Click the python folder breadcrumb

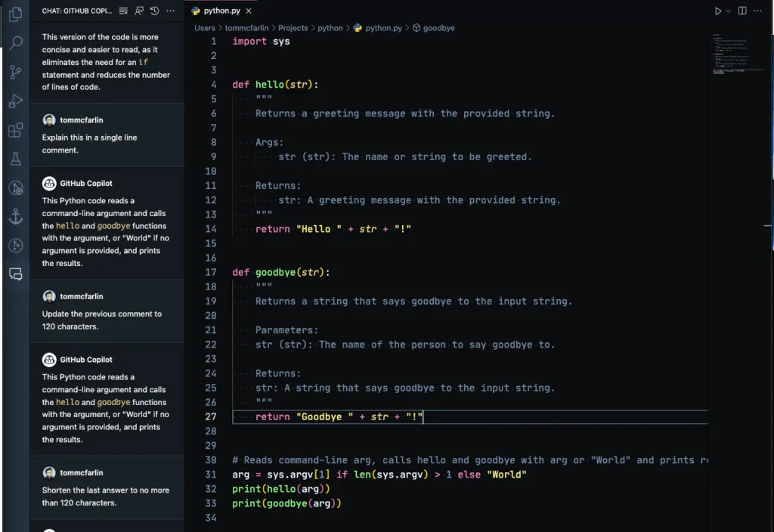pos(330,28)
